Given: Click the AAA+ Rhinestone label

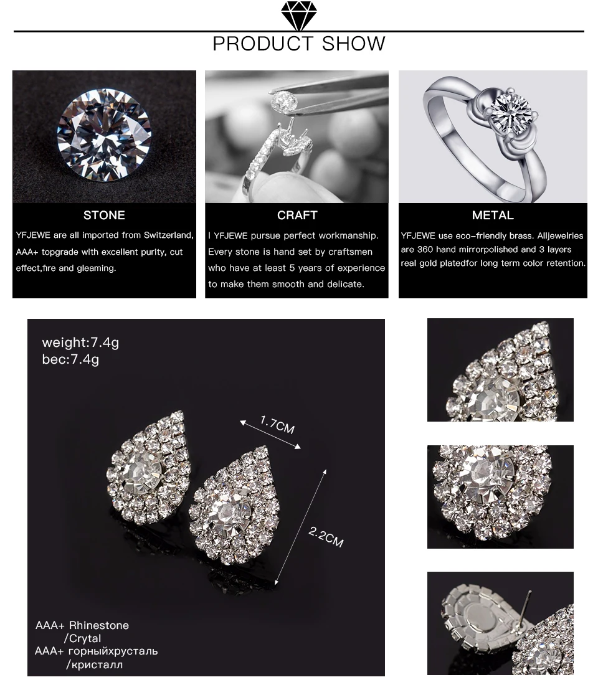Looking at the screenshot, I should 82,625.
